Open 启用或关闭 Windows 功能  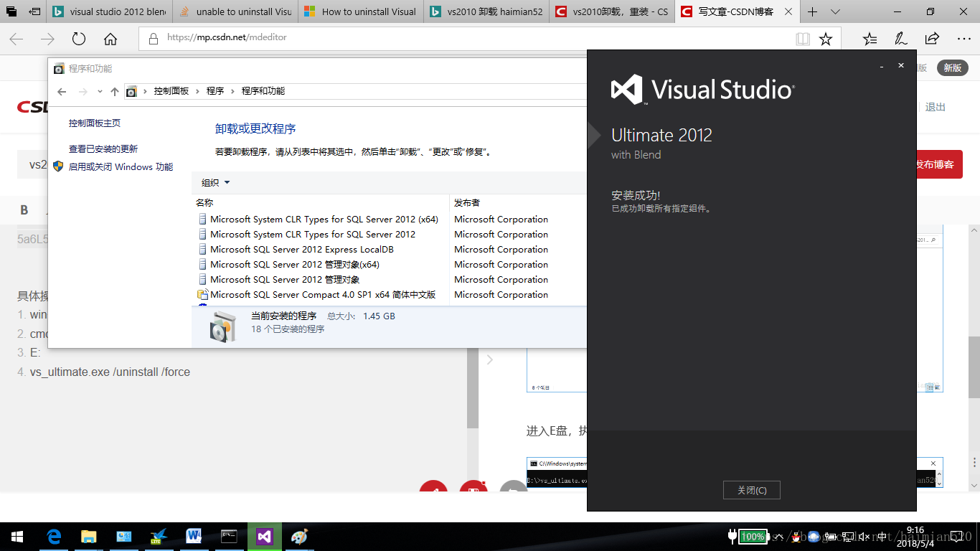pyautogui.click(x=121, y=167)
